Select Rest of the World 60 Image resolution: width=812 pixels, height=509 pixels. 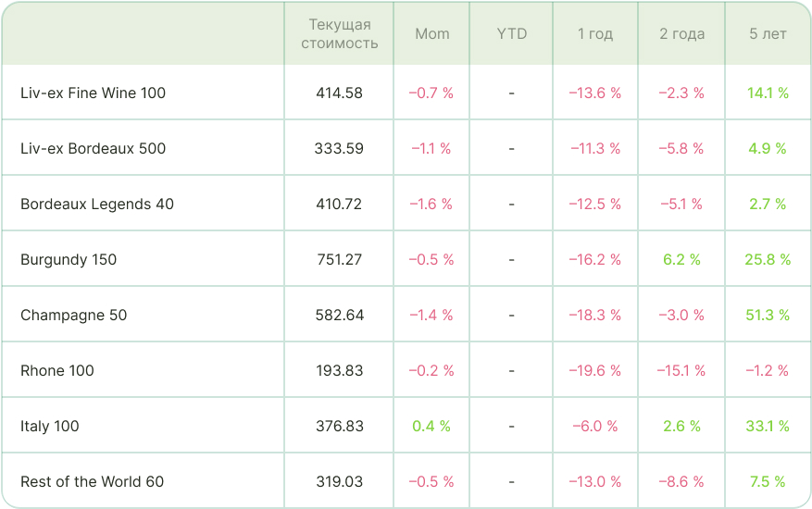point(92,481)
